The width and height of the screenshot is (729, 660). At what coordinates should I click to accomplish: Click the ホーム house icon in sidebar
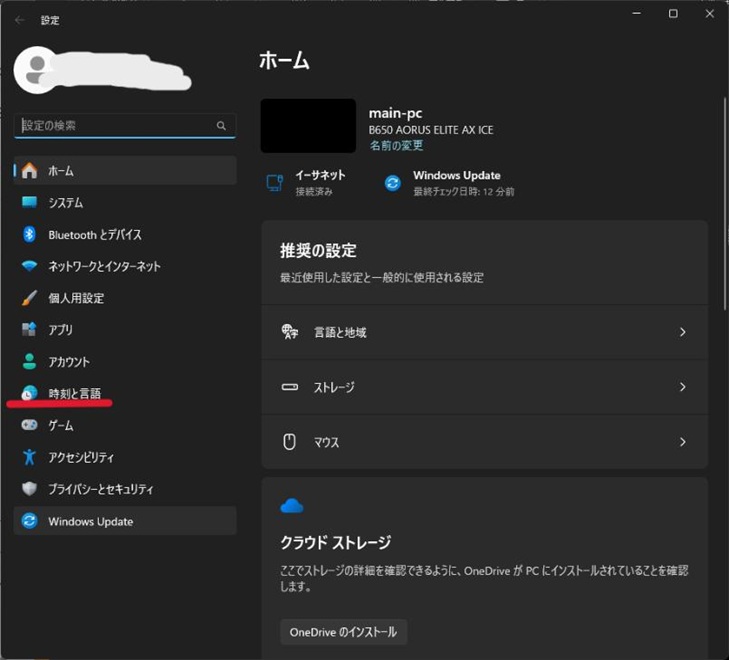(29, 171)
